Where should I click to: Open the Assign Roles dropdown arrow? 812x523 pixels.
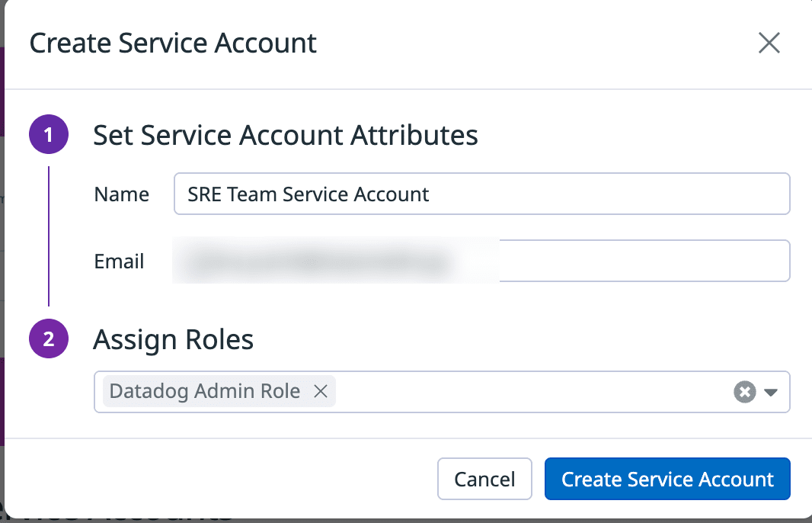[x=771, y=393]
